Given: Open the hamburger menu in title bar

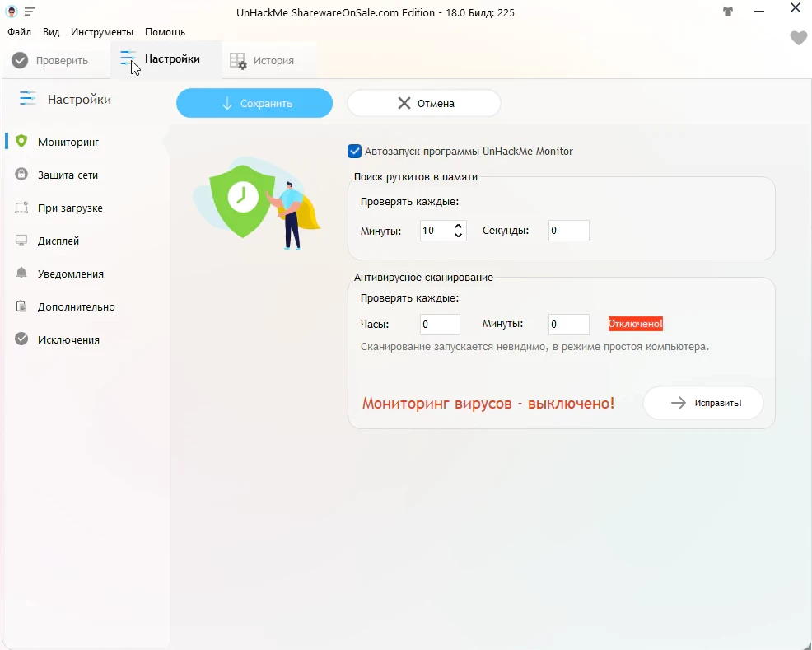Looking at the screenshot, I should coord(30,12).
